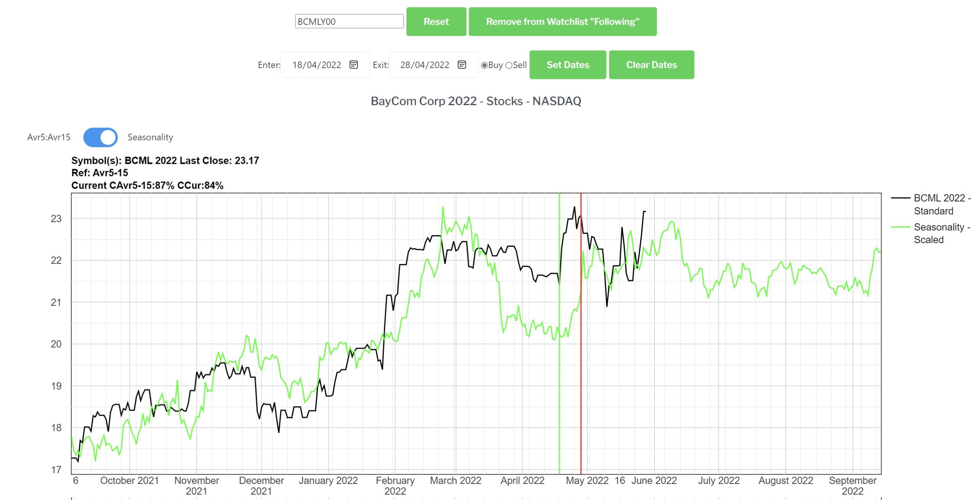The height and width of the screenshot is (500, 980).
Task: Click the chart title BayCom Corp 2022
Action: pyautogui.click(x=476, y=101)
